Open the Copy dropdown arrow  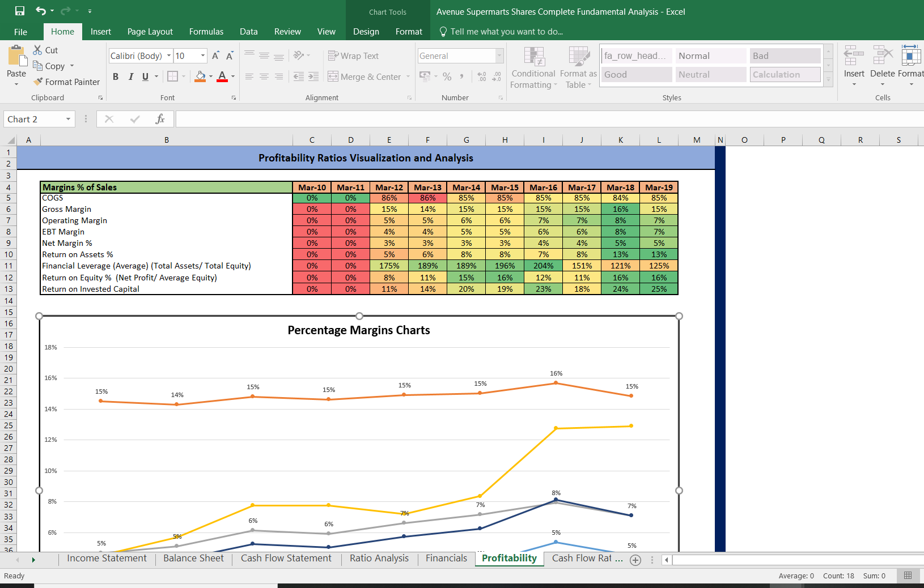72,66
